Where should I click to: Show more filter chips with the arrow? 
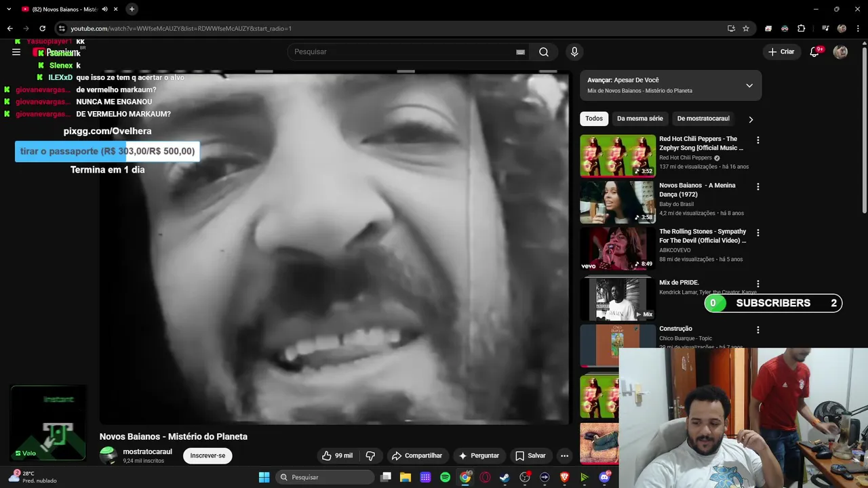tap(751, 119)
